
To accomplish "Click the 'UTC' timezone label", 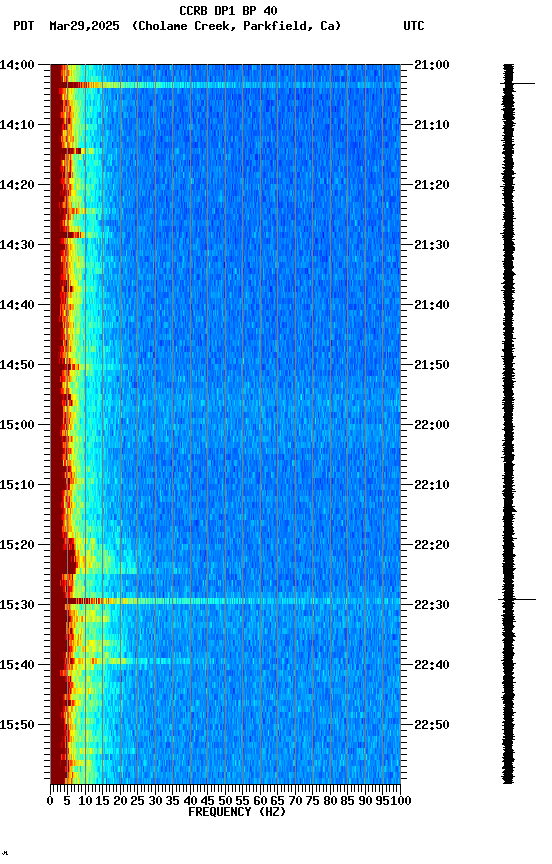I will (414, 26).
